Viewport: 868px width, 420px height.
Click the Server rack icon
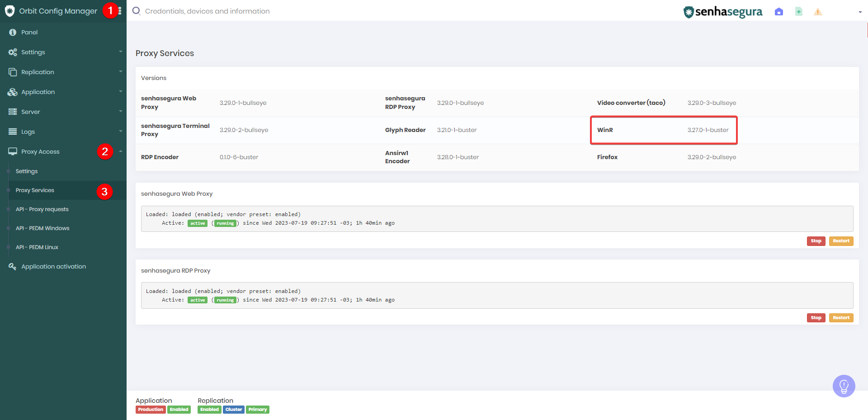13,112
